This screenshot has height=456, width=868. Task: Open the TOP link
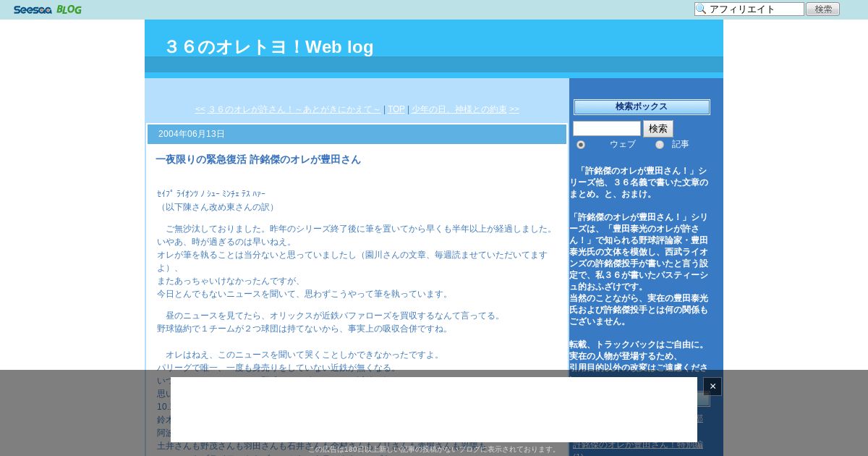pos(396,109)
